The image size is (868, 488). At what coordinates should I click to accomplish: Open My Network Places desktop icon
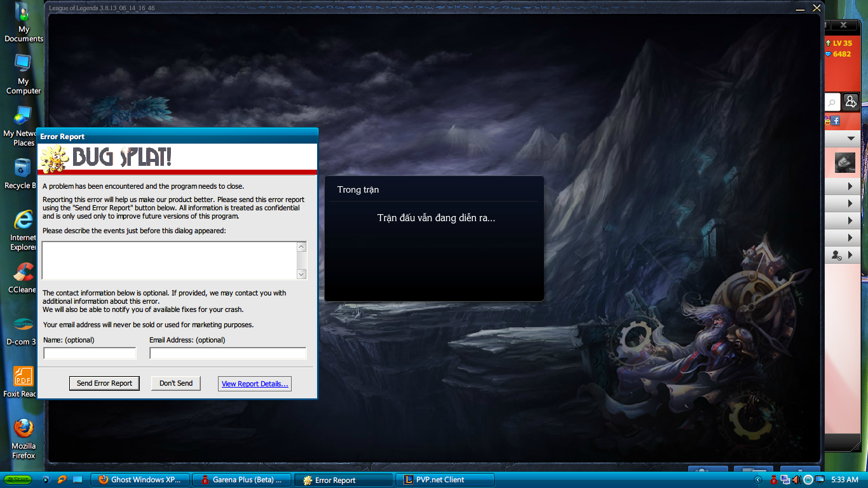pyautogui.click(x=22, y=126)
